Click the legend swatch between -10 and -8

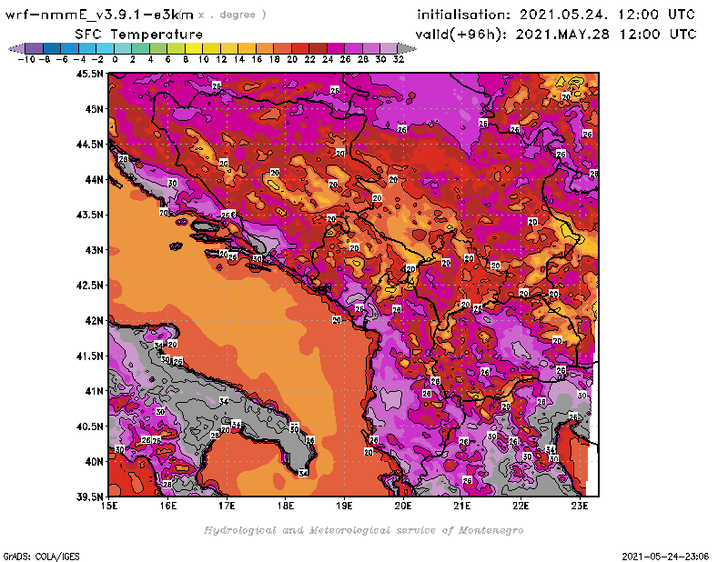click(35, 48)
